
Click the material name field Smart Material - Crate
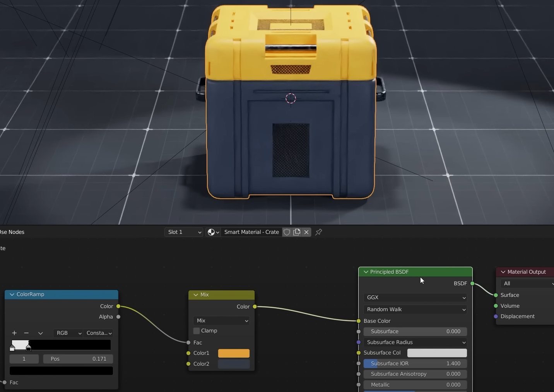tap(251, 232)
